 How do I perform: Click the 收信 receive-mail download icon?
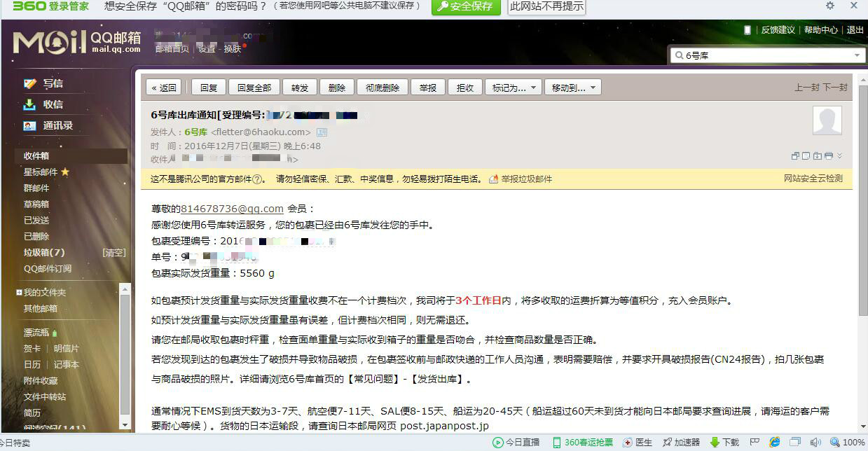[x=29, y=104]
